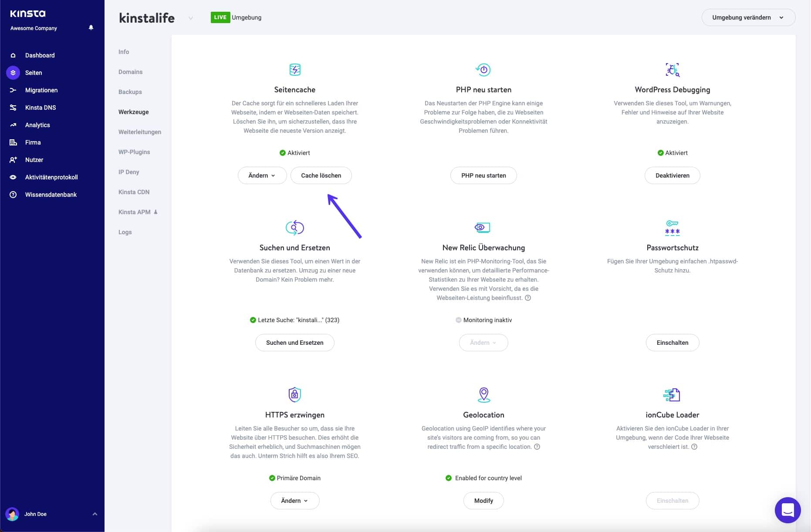This screenshot has width=811, height=532.
Task: Click the Seitencache lightning icon
Action: point(294,69)
